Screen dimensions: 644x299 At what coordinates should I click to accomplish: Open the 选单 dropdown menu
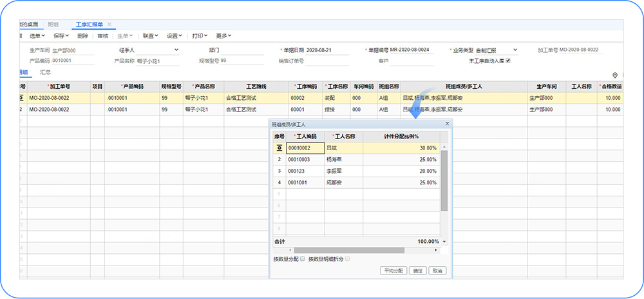click(37, 35)
